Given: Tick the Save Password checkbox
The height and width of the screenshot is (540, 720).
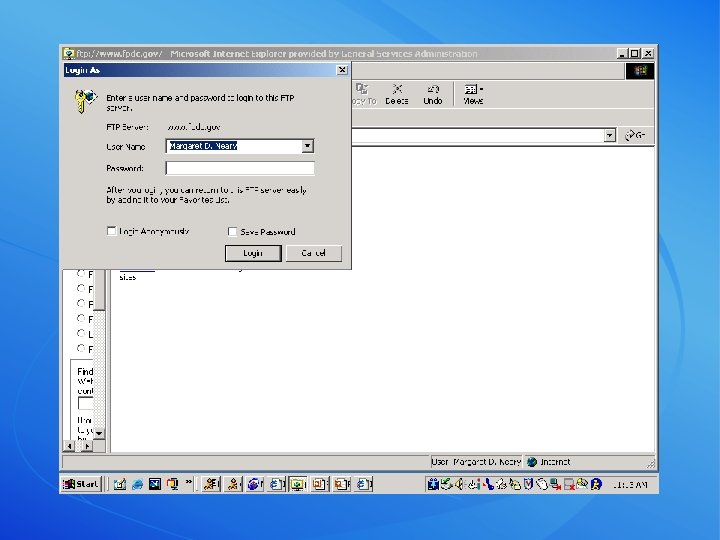Looking at the screenshot, I should (x=233, y=231).
